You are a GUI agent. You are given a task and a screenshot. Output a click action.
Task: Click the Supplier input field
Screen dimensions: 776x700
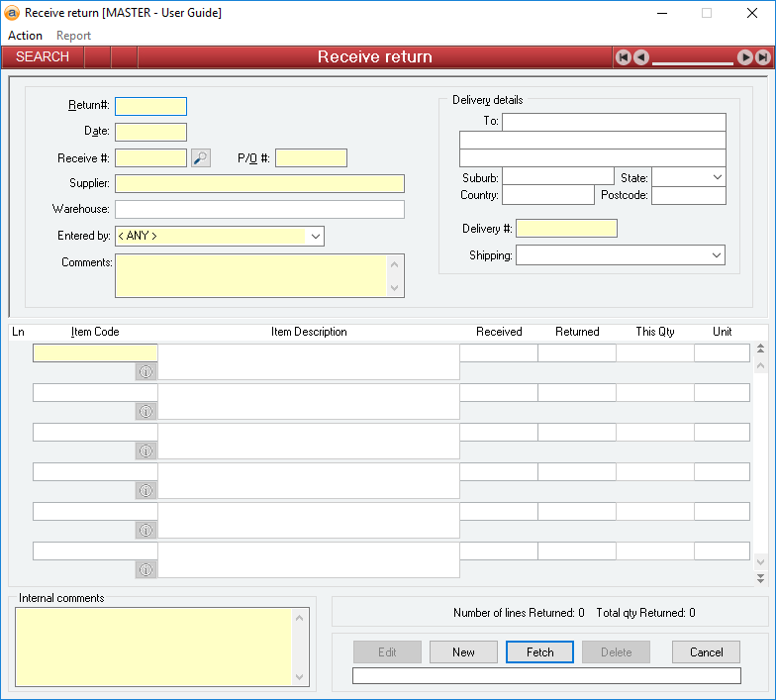(x=259, y=183)
